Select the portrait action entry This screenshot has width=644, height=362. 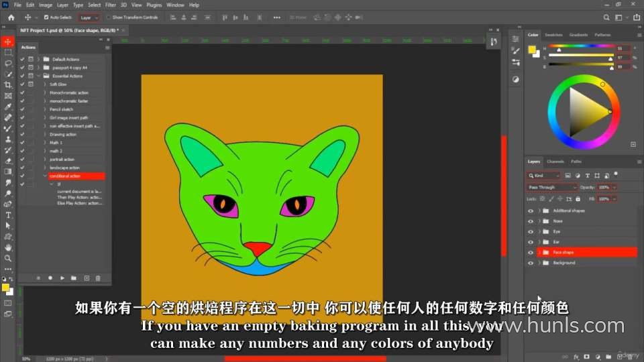click(62, 160)
